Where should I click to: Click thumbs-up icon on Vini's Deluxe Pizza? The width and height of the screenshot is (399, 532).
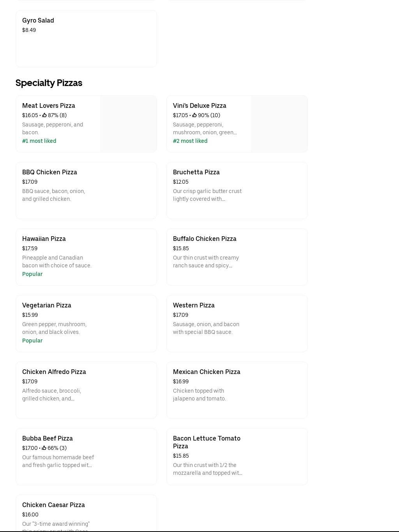tap(194, 115)
